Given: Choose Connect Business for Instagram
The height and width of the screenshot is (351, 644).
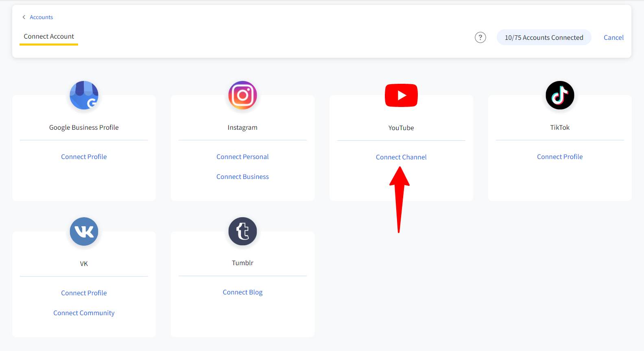Looking at the screenshot, I should [x=242, y=177].
